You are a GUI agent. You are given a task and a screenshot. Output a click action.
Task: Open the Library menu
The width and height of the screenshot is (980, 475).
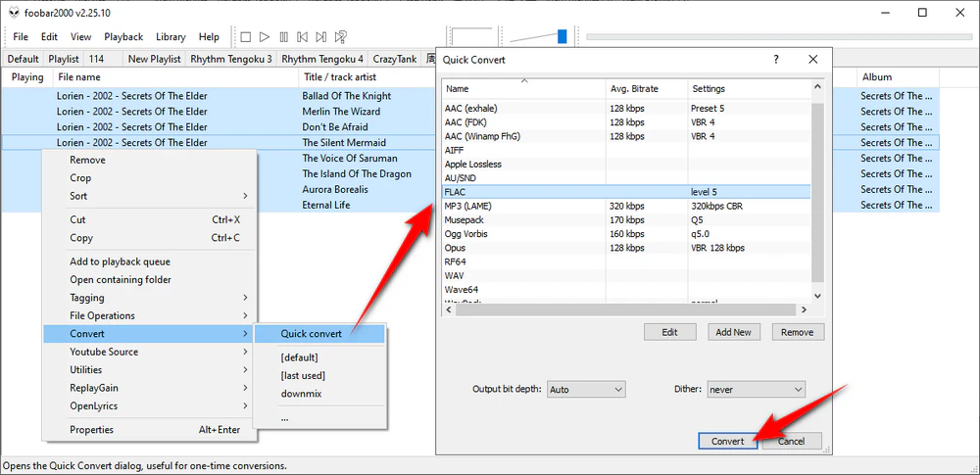171,37
